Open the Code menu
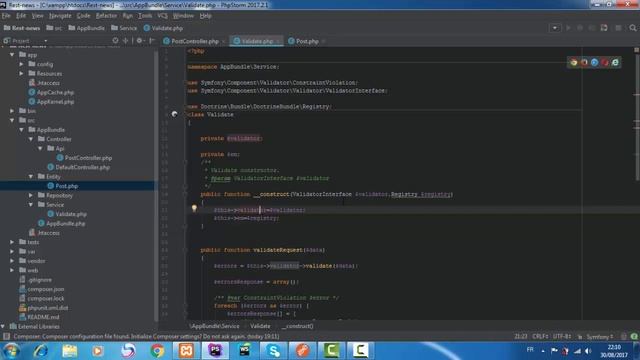640x360 pixels. tap(83, 16)
